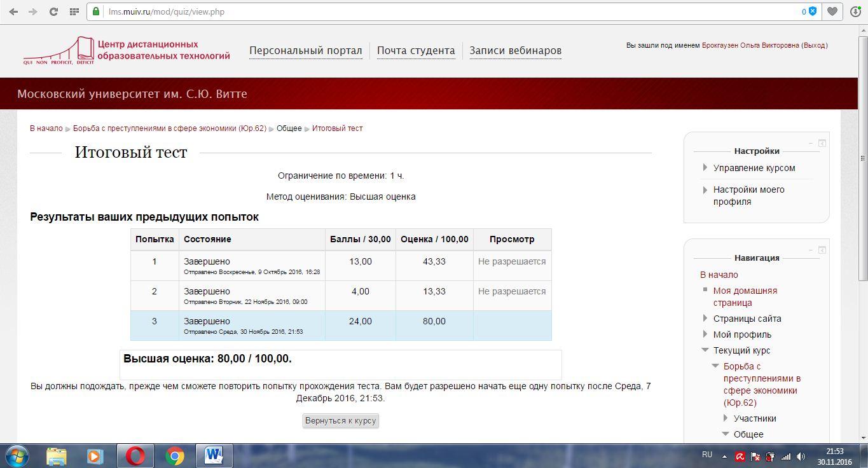Click the blue shield icon in address bar
Screen dimensions: 868x468
click(812, 11)
